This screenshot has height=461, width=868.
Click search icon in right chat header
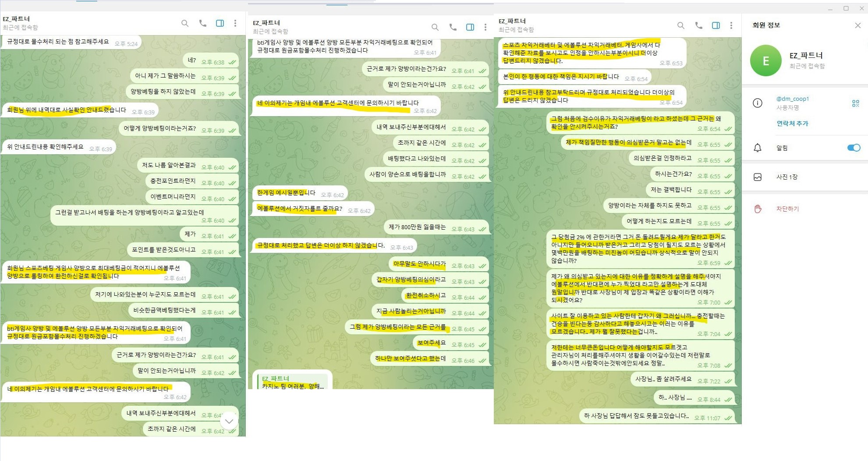tap(681, 25)
